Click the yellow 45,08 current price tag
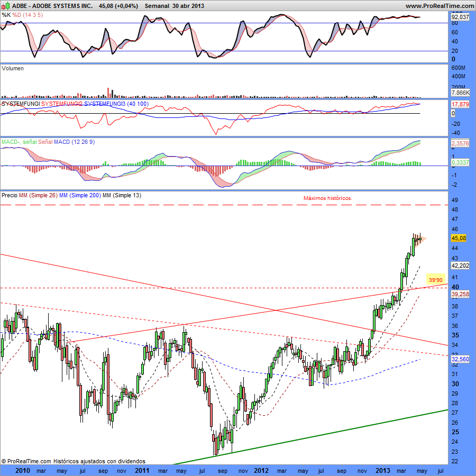 [x=458, y=239]
